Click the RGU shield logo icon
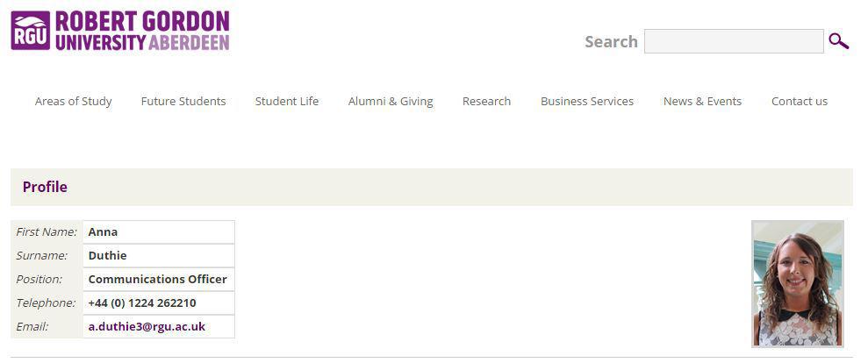 click(x=31, y=31)
